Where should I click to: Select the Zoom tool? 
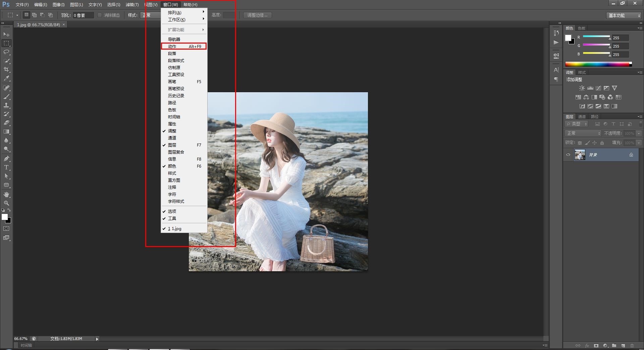(6, 203)
